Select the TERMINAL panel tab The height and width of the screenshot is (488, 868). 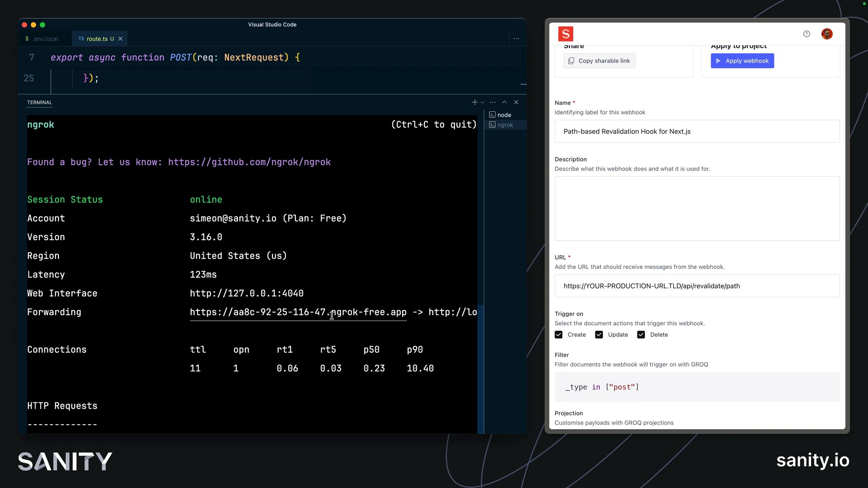coord(39,103)
